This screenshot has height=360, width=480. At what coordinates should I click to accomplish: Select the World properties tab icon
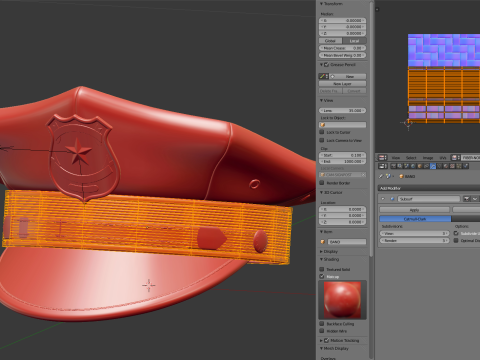(413, 166)
